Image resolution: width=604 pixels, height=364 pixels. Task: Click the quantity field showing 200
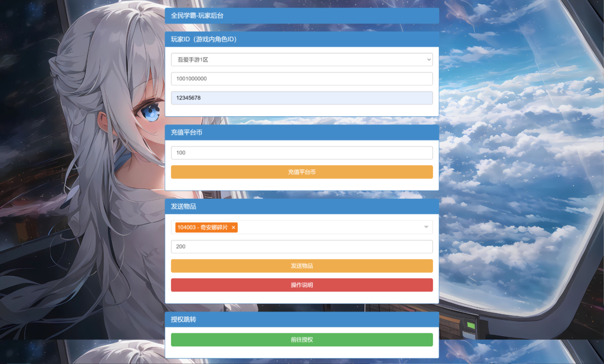click(301, 247)
